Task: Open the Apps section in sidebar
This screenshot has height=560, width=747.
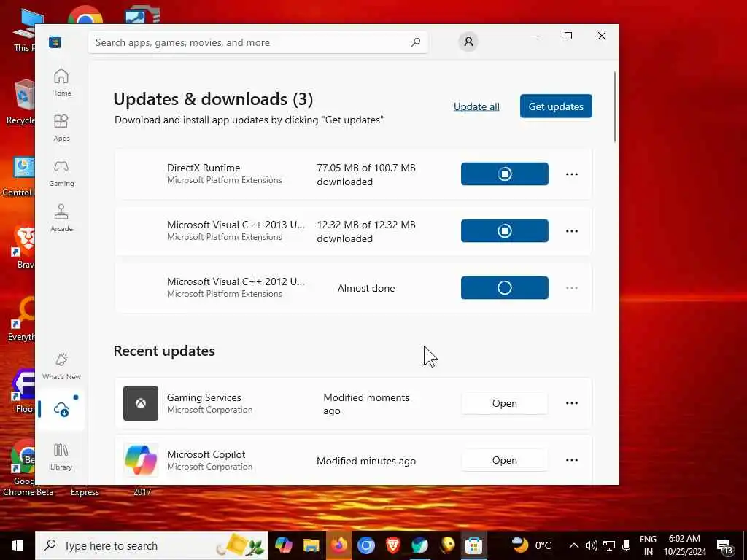Action: coord(61,128)
